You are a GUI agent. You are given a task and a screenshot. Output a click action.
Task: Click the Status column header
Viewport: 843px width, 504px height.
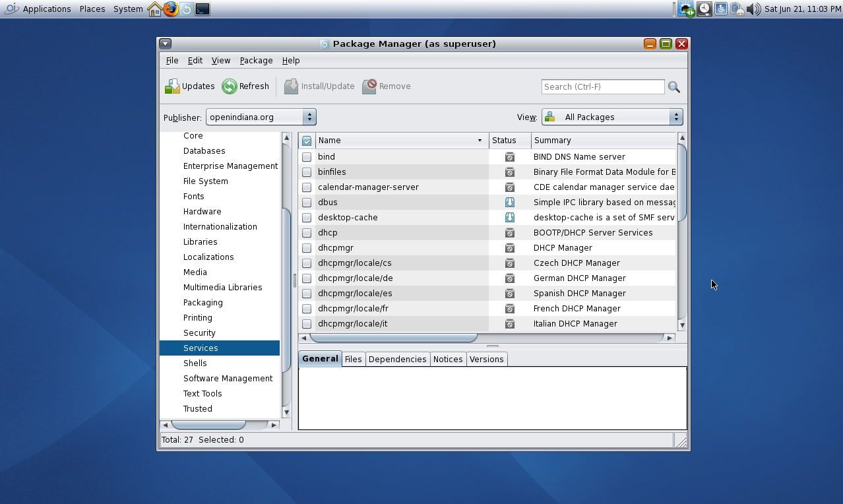pyautogui.click(x=510, y=141)
